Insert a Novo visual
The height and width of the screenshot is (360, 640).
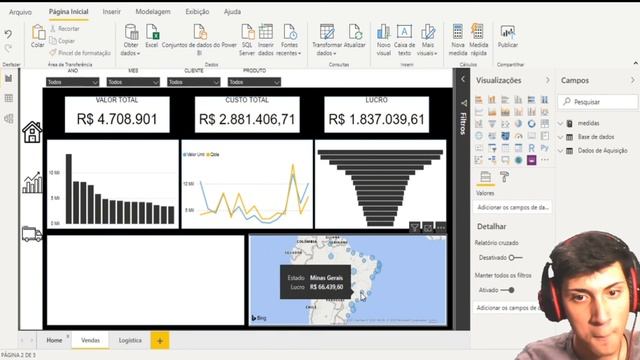click(x=384, y=39)
